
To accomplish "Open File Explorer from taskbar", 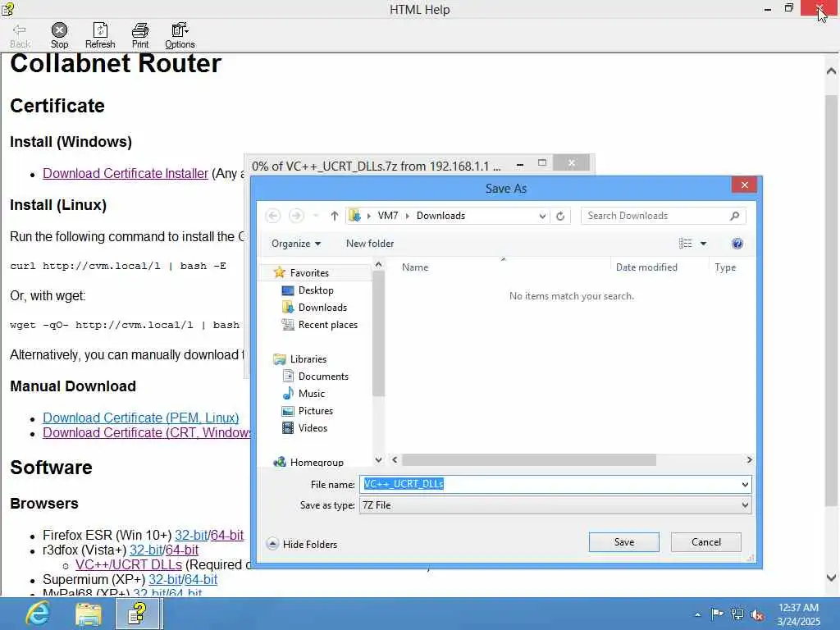I will [x=89, y=614].
